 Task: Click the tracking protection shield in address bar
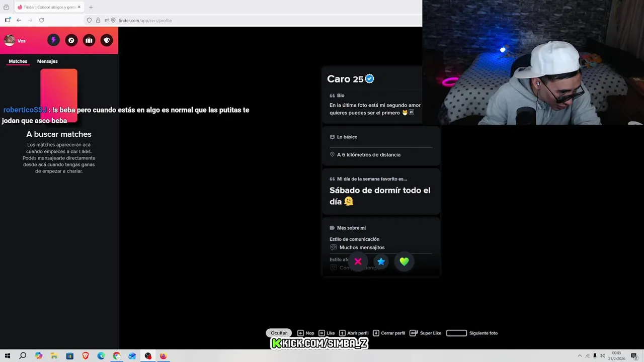click(x=90, y=20)
